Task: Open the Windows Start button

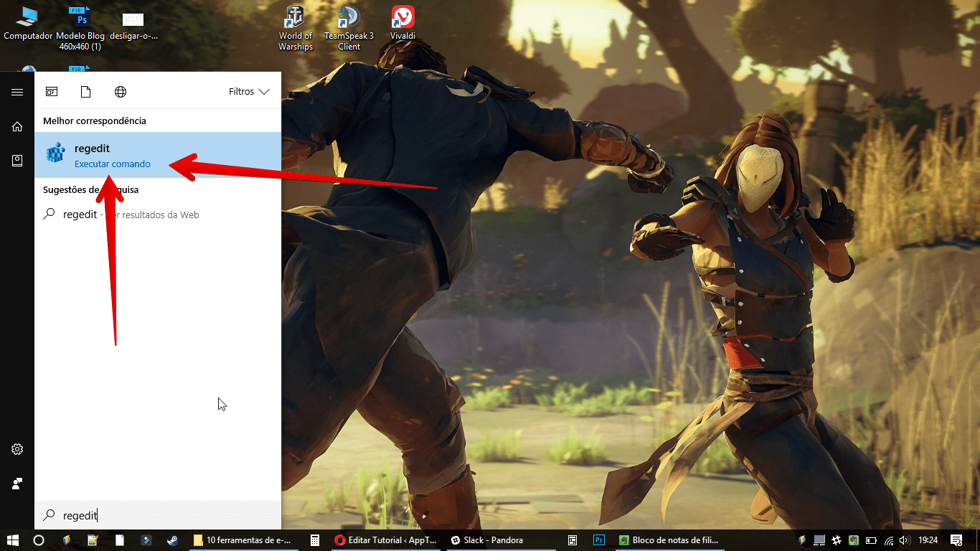Action: [x=13, y=540]
